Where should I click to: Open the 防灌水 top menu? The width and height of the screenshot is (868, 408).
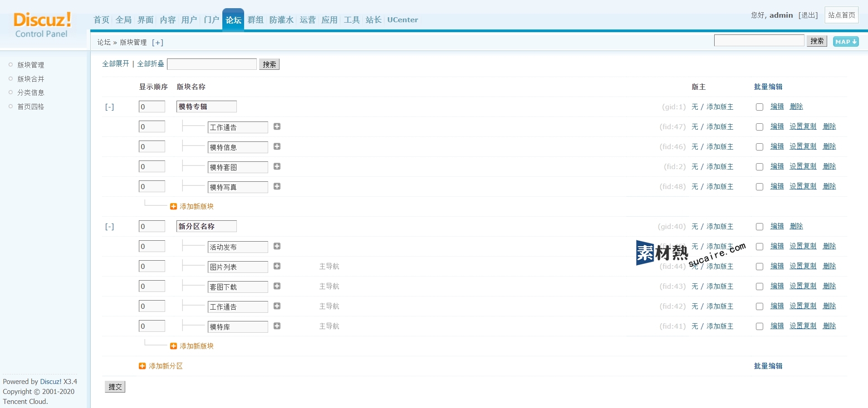[x=281, y=19]
